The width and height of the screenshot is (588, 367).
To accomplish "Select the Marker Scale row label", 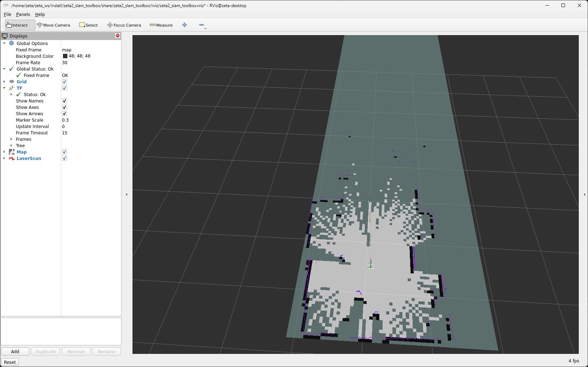I will click(30, 120).
